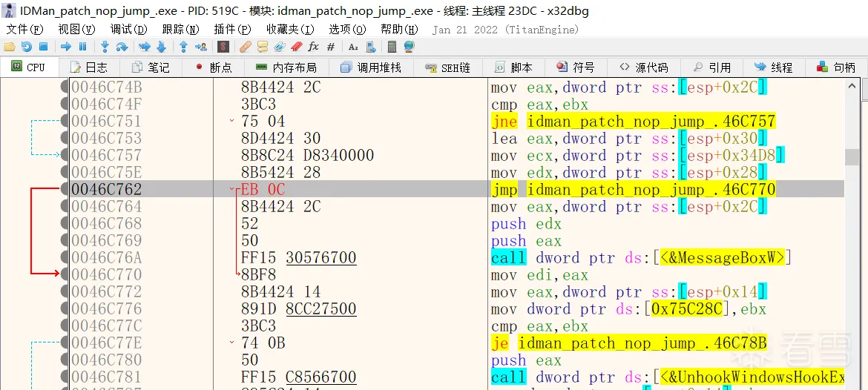Select the jne idman_patch_nop_jump_.46C757 instruction
Screen dimensions: 868x390
pos(634,121)
